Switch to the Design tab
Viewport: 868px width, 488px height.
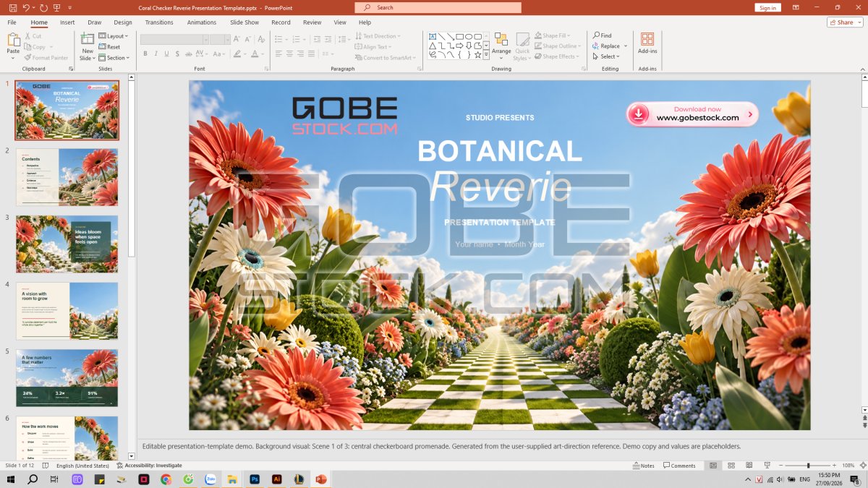click(x=123, y=22)
